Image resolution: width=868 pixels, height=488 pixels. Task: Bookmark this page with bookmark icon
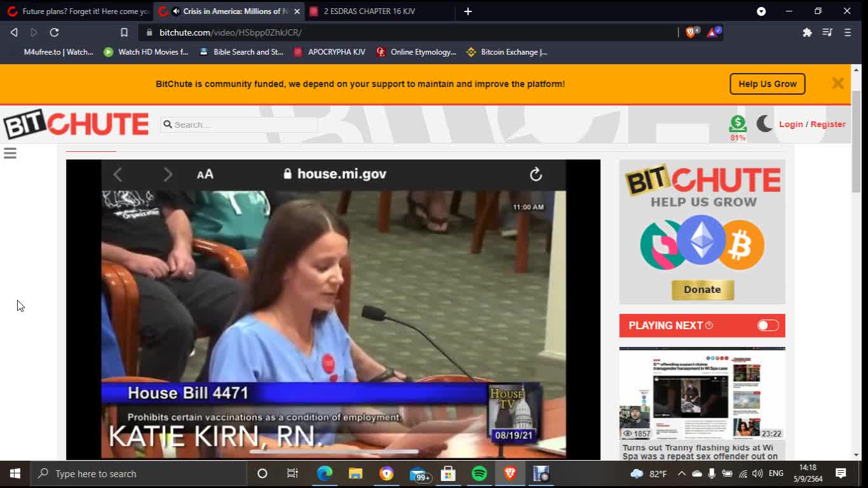point(124,32)
